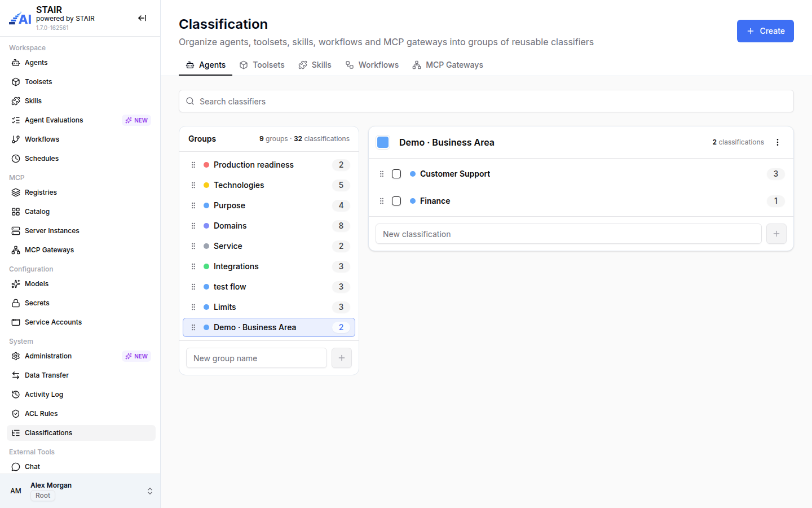
Task: Click the Customer Support classification name
Action: [x=455, y=174]
